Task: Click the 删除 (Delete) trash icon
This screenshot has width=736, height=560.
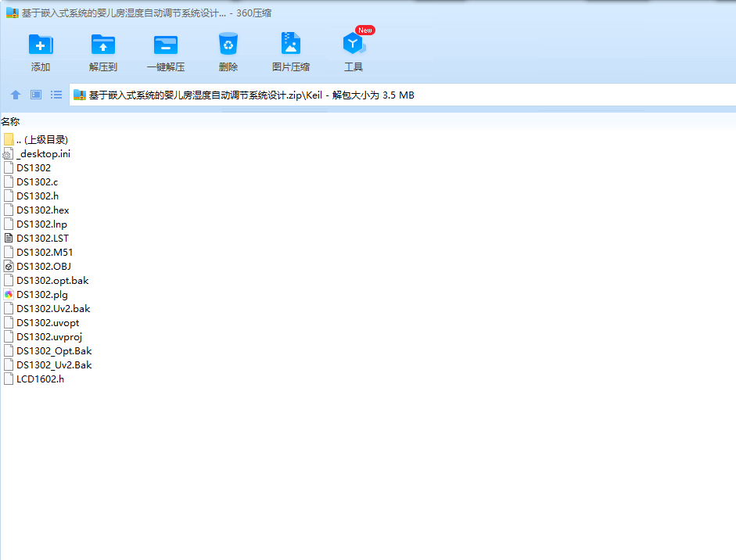Action: pyautogui.click(x=228, y=44)
